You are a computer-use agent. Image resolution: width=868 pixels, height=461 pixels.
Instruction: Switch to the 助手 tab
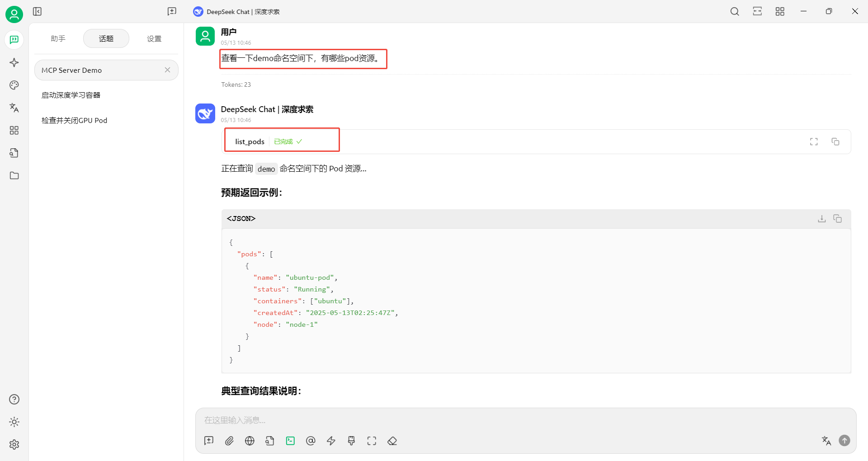point(58,39)
